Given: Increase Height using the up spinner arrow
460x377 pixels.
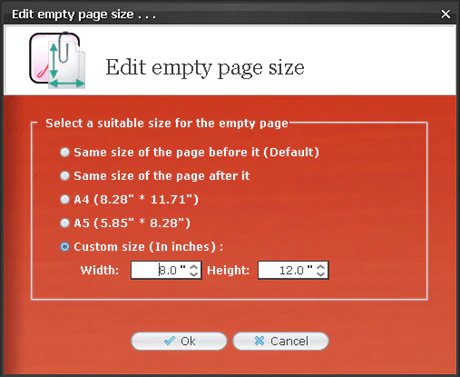Looking at the screenshot, I should (321, 266).
